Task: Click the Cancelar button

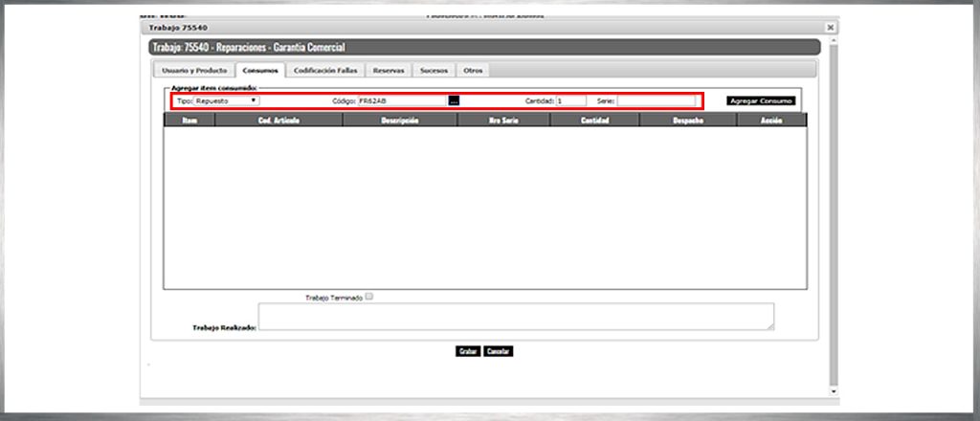Action: tap(499, 351)
